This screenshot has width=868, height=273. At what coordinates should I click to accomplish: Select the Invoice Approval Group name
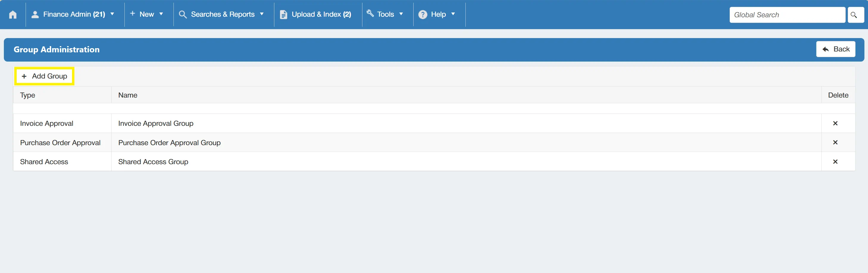point(156,123)
